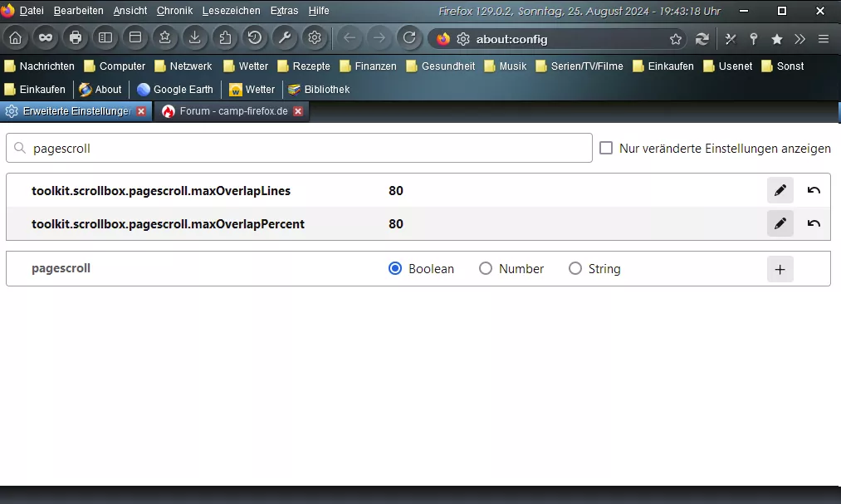The height and width of the screenshot is (504, 841).
Task: Open the Gesundheit bookmarks folder
Action: (441, 66)
